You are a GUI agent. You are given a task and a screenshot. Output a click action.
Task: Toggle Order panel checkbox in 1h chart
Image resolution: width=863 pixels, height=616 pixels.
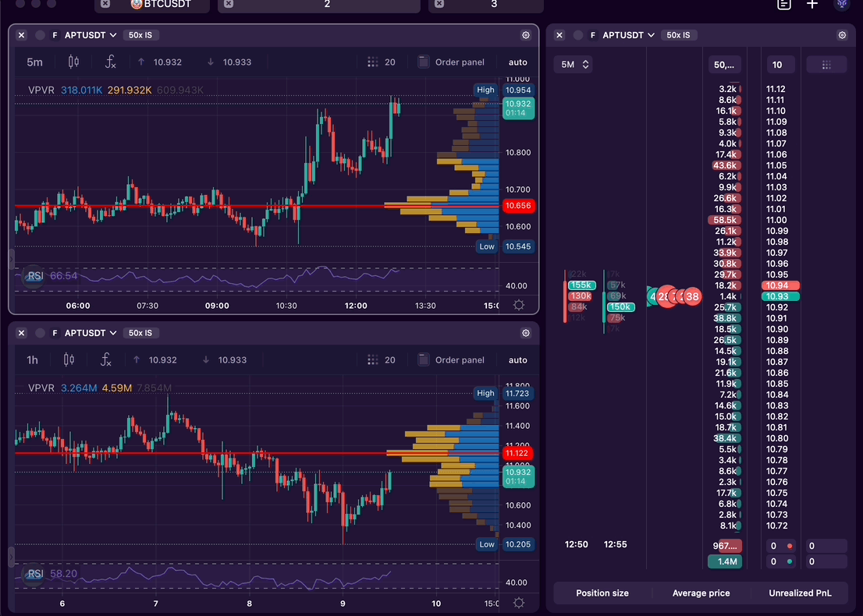pyautogui.click(x=424, y=359)
